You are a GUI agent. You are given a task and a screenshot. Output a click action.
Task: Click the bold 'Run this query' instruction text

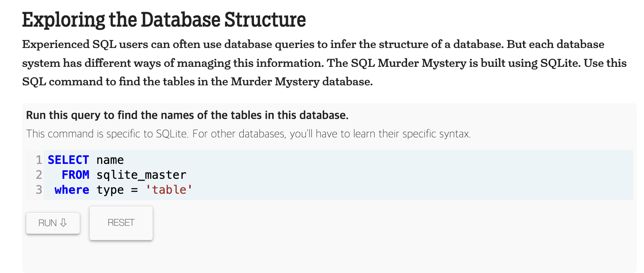coord(187,115)
